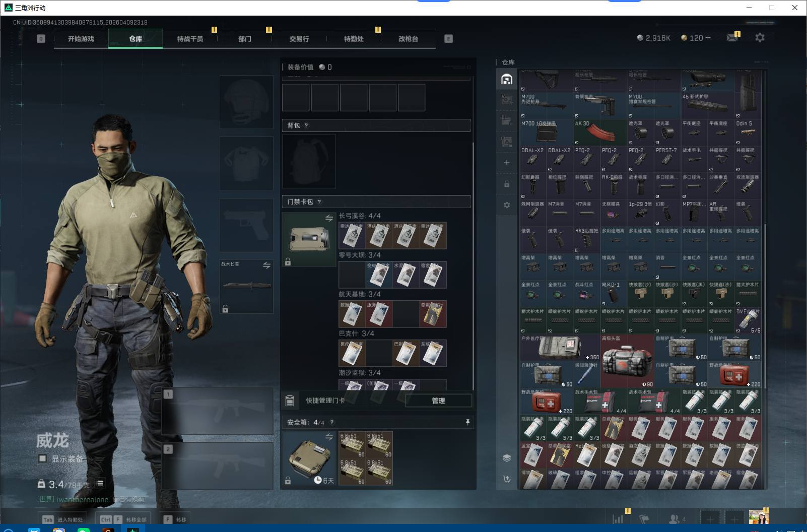
Task: Open the stats bar-chart icon at bottom
Action: coord(618,518)
